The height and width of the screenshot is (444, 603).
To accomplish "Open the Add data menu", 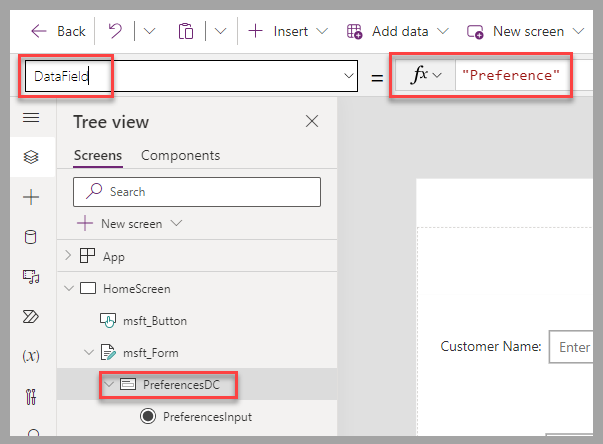I will [x=400, y=31].
